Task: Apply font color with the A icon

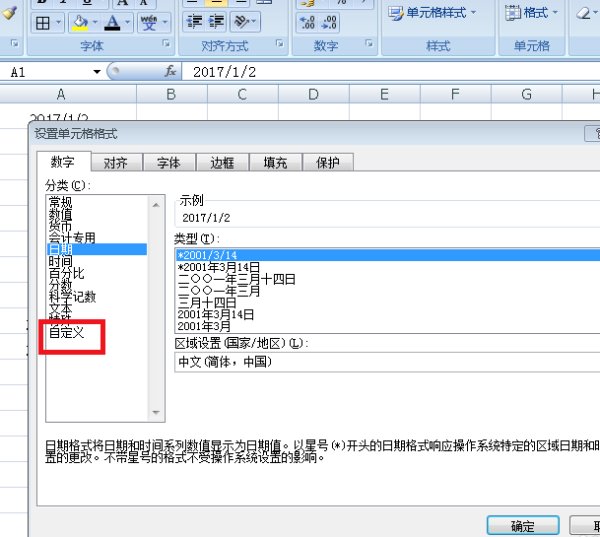Action: 112,23
